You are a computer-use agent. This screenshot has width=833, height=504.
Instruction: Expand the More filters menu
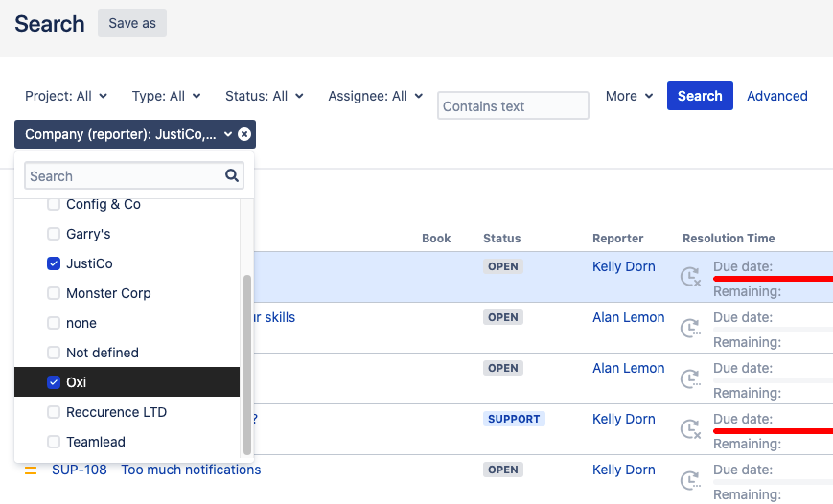(629, 96)
